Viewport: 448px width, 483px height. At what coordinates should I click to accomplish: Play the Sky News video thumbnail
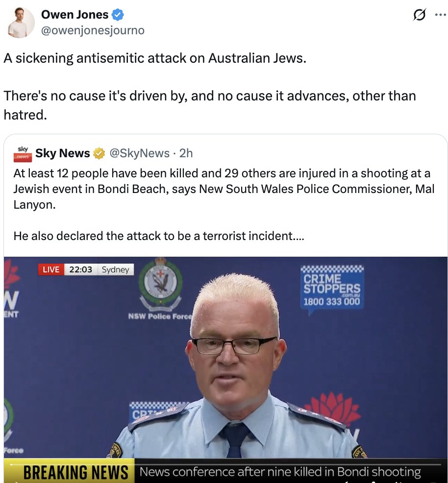[225, 370]
